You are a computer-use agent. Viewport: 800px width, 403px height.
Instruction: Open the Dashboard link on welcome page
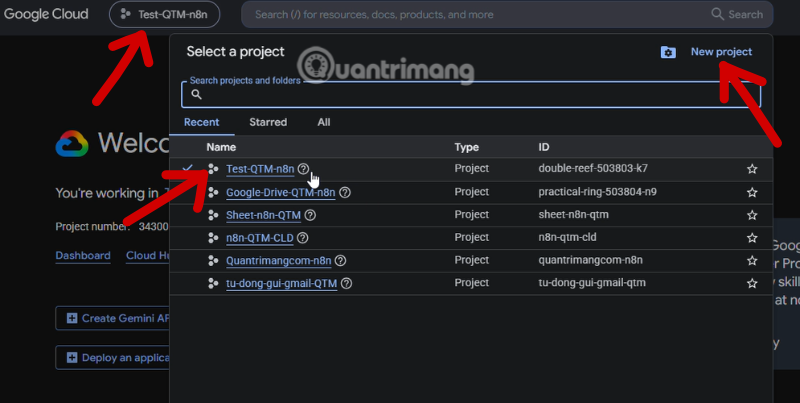coord(83,256)
